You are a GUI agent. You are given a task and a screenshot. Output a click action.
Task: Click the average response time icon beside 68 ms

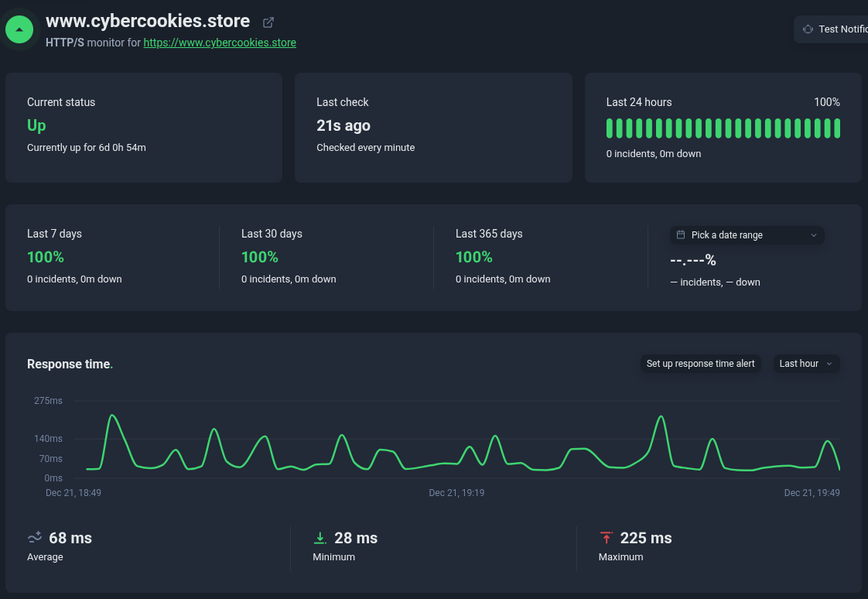click(x=34, y=536)
